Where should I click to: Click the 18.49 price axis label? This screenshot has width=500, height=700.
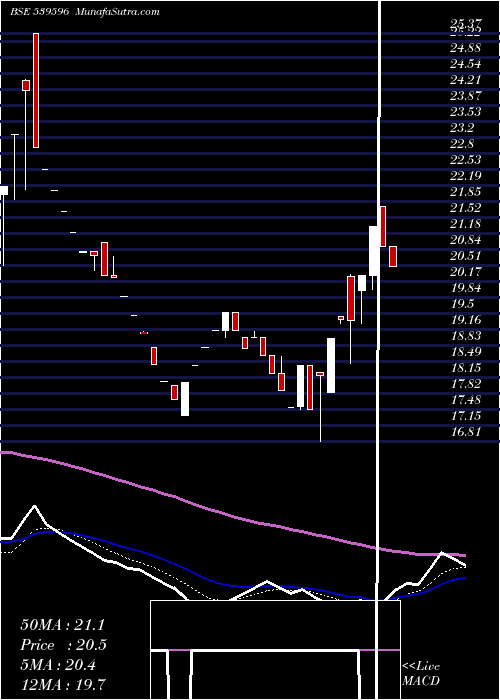click(466, 352)
